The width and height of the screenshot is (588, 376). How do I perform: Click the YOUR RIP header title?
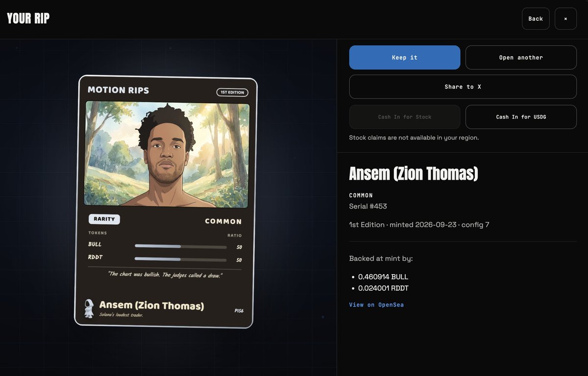click(28, 19)
